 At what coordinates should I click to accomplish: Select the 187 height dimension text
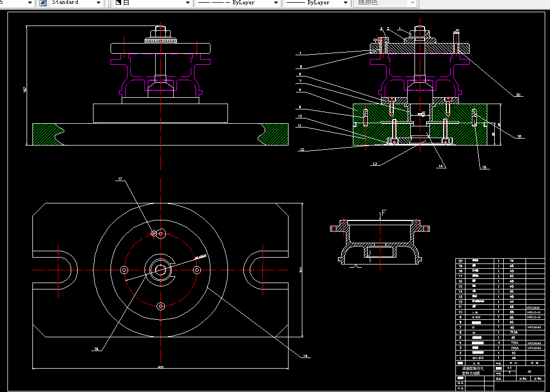pos(24,89)
